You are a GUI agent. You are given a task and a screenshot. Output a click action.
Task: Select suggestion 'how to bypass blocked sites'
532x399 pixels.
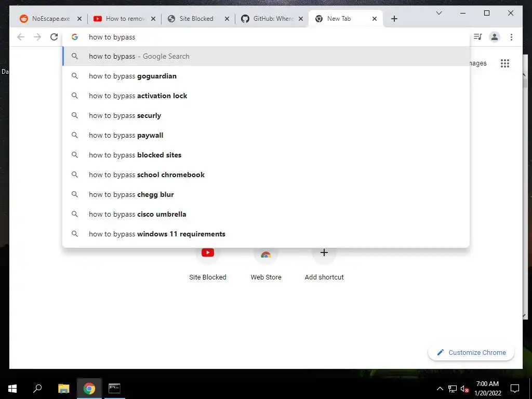pyautogui.click(x=266, y=155)
